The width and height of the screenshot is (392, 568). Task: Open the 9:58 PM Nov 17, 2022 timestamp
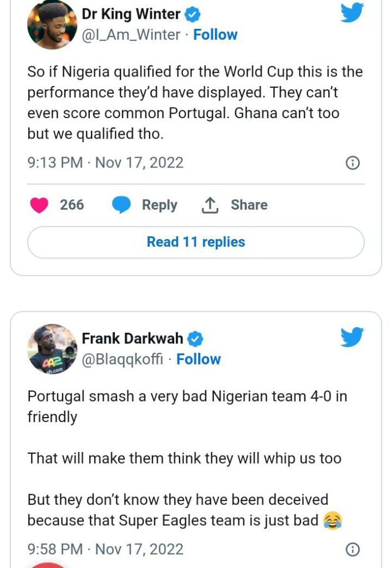[x=105, y=549]
